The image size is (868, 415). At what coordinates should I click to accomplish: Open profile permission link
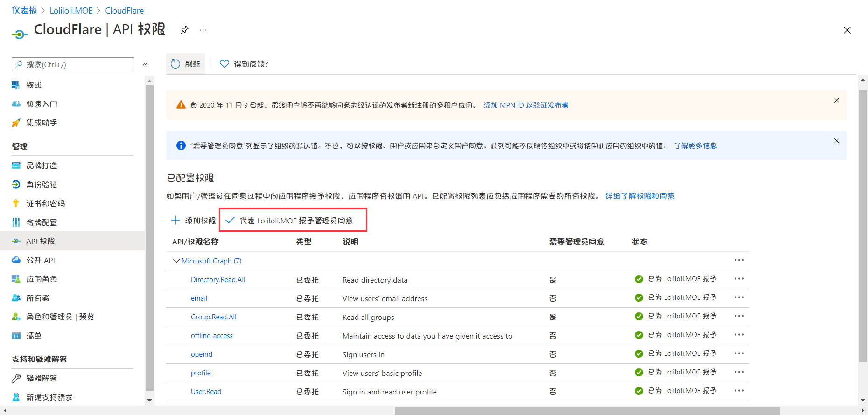[x=201, y=373]
